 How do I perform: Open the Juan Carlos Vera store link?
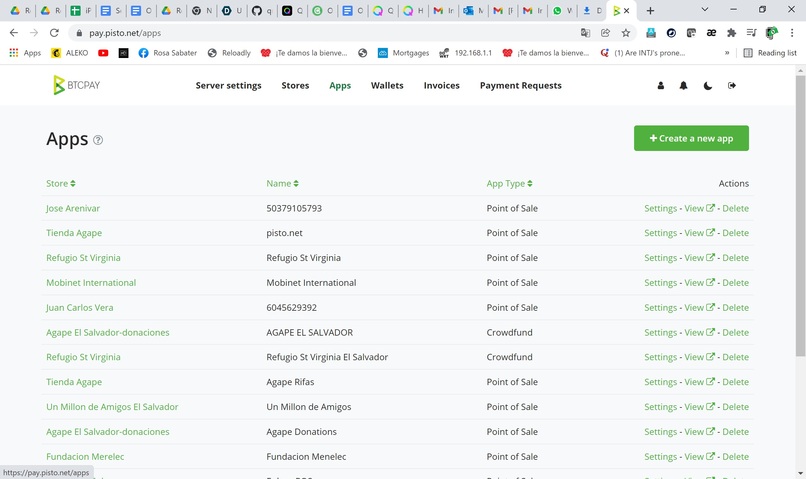80,307
